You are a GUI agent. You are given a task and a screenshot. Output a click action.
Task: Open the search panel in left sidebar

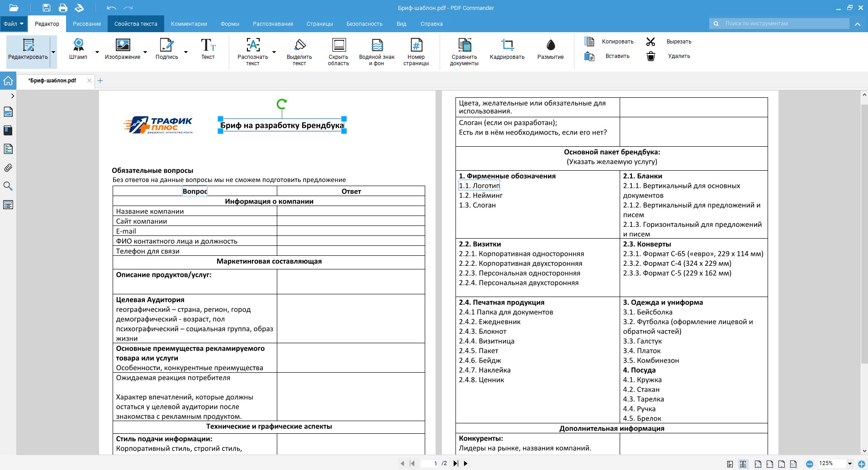8,186
